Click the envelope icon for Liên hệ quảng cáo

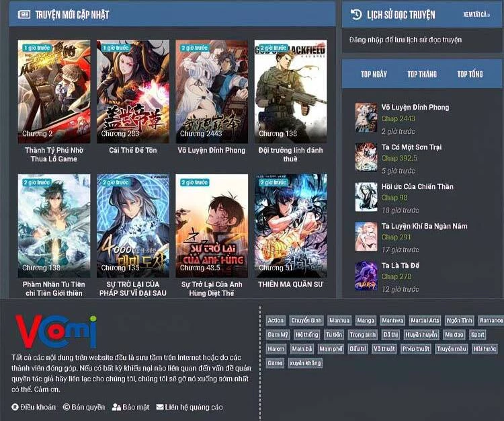(x=160, y=407)
